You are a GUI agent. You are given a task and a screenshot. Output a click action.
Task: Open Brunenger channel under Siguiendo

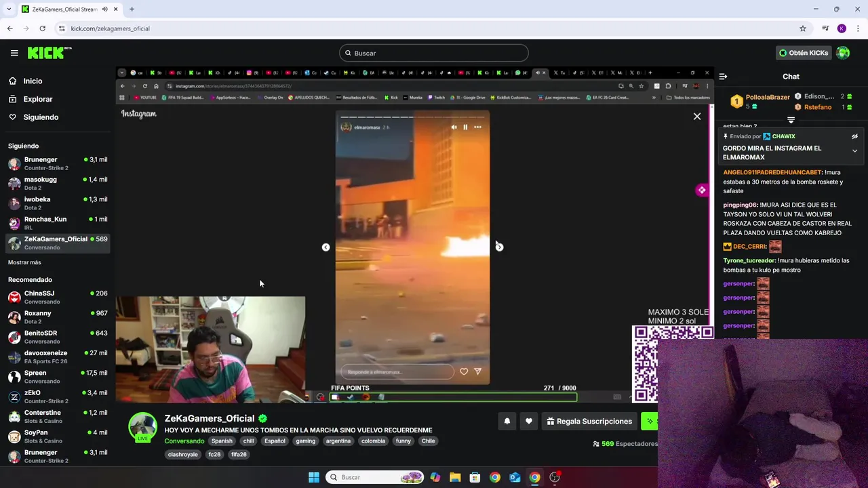pos(58,163)
